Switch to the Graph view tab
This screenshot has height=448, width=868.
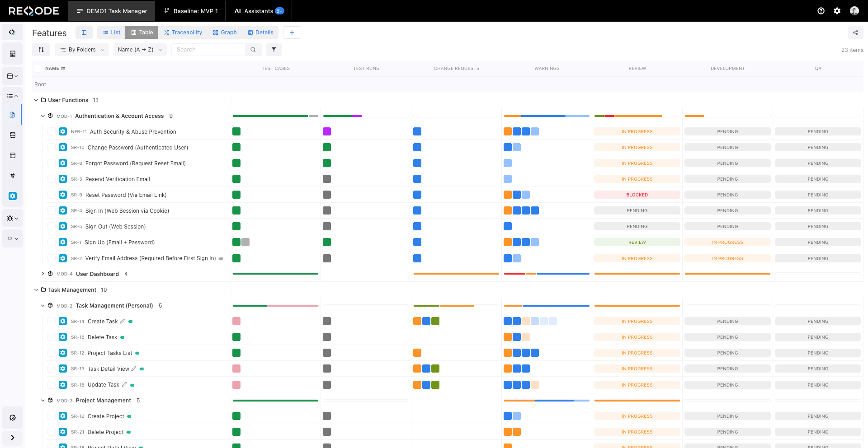tap(225, 32)
